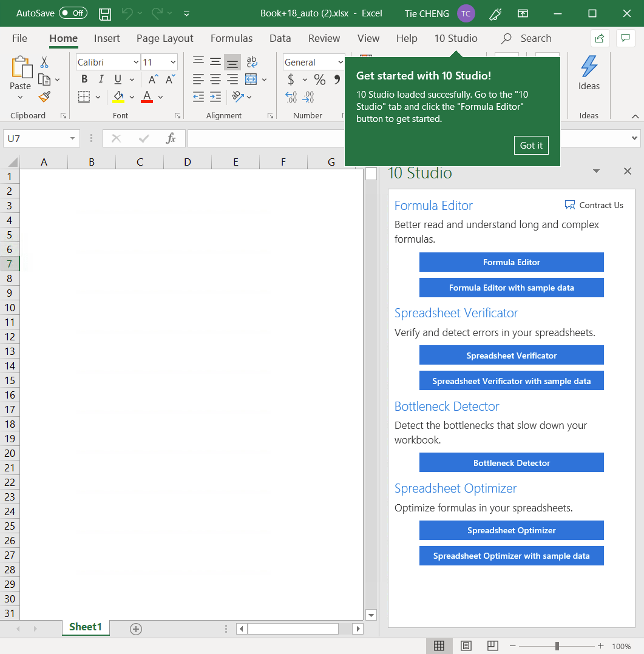
Task: Center text horizontally
Action: (215, 79)
